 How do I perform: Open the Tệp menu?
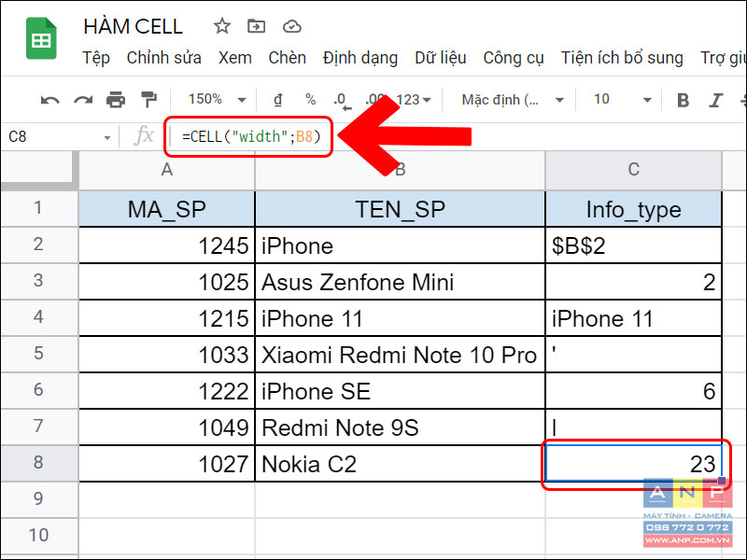[x=96, y=58]
